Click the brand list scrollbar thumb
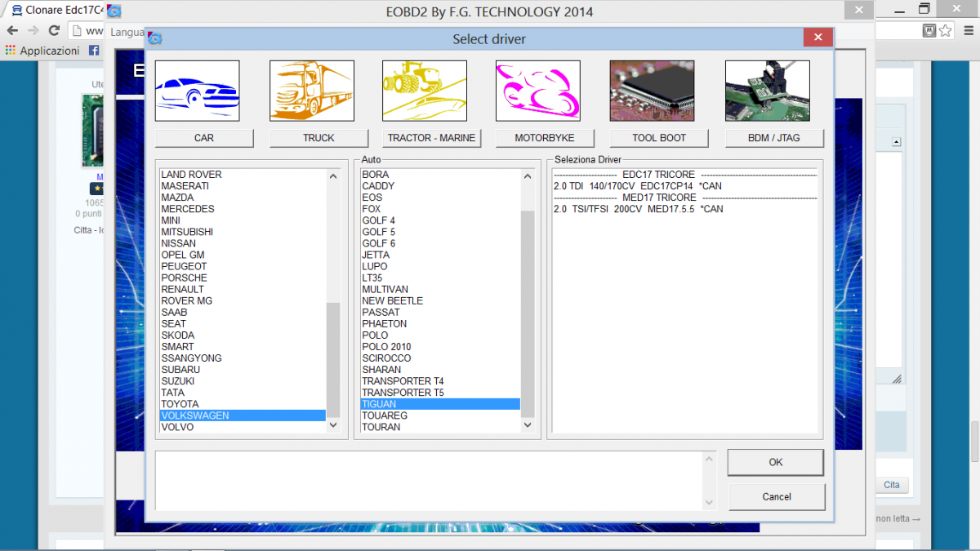This screenshot has height=551, width=980. point(332,360)
